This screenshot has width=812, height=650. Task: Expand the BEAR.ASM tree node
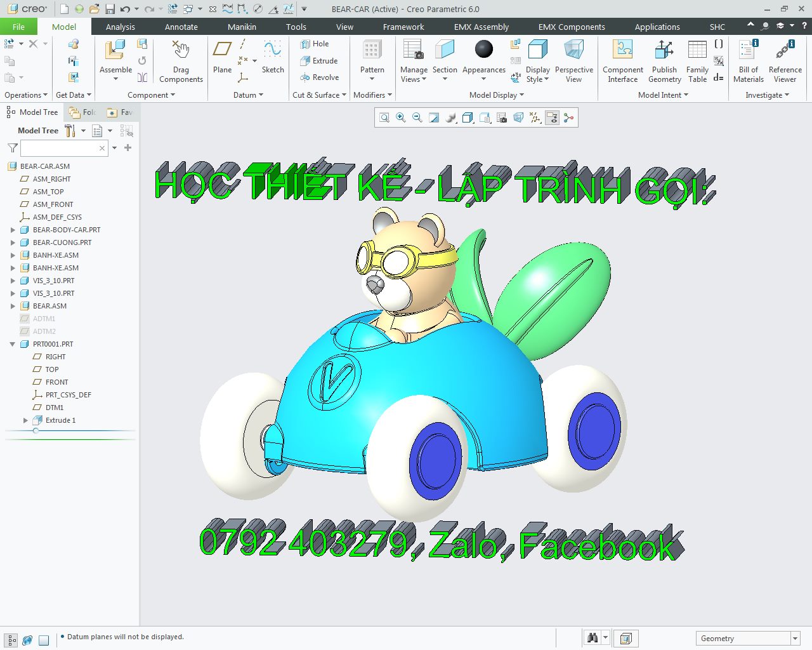click(x=13, y=306)
